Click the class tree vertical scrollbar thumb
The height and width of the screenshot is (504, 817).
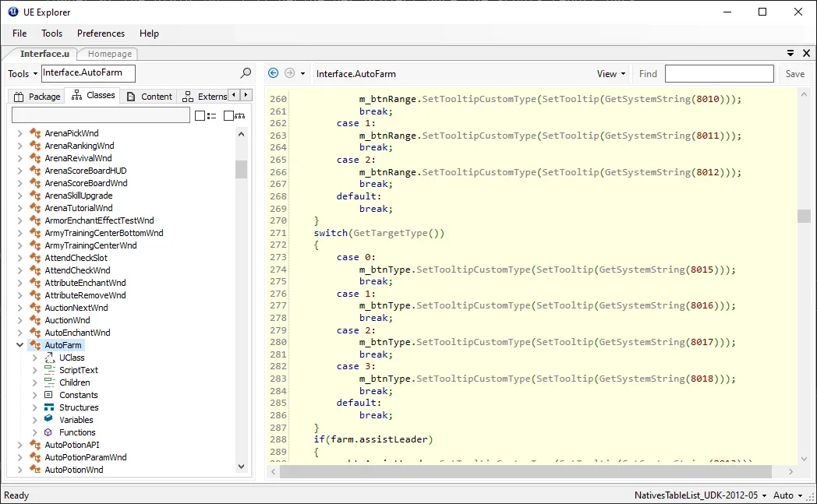click(x=241, y=170)
